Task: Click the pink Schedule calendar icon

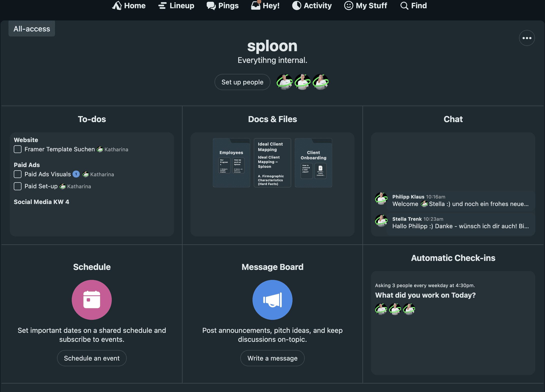Action: [x=92, y=300]
